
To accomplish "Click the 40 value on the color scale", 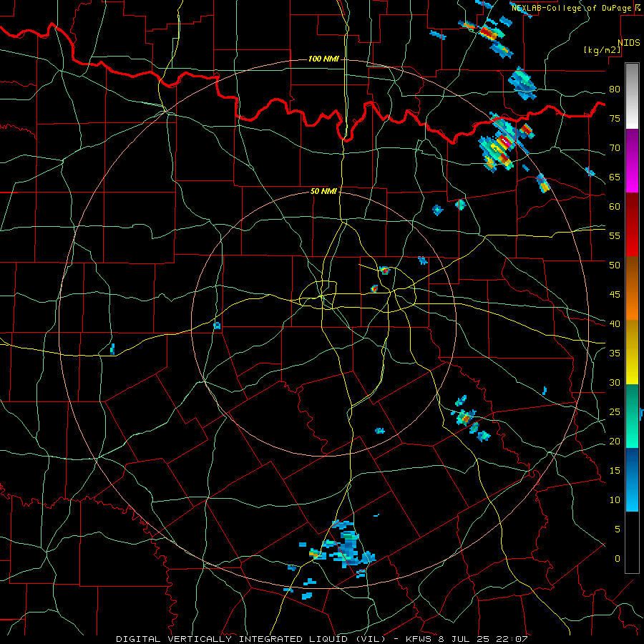I will (615, 323).
